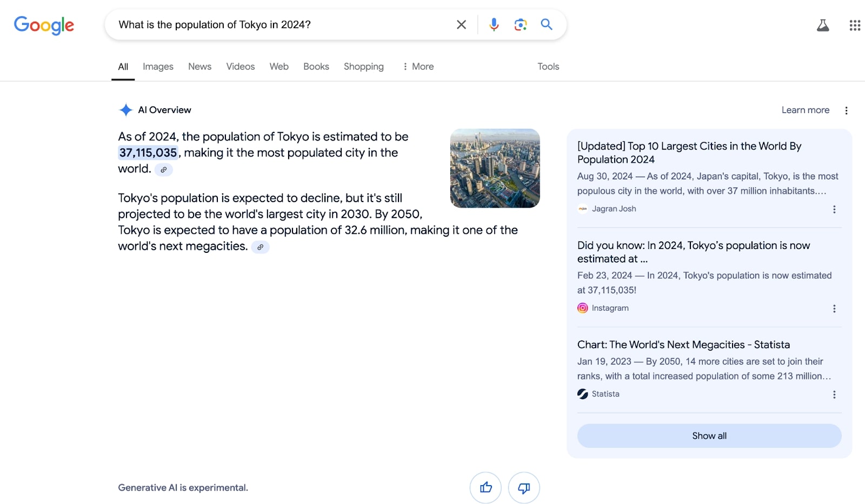Open Statista result three-dot menu

coord(834,394)
